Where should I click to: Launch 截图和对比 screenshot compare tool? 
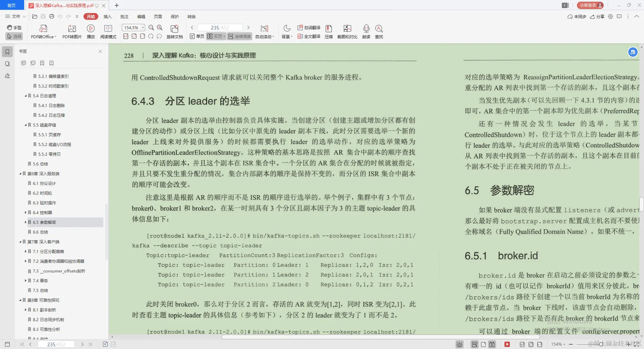coord(347,31)
